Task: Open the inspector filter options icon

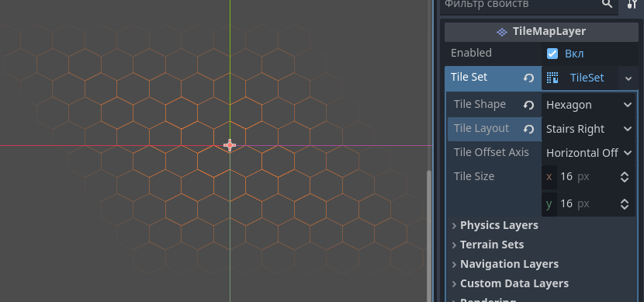Action: (x=632, y=4)
